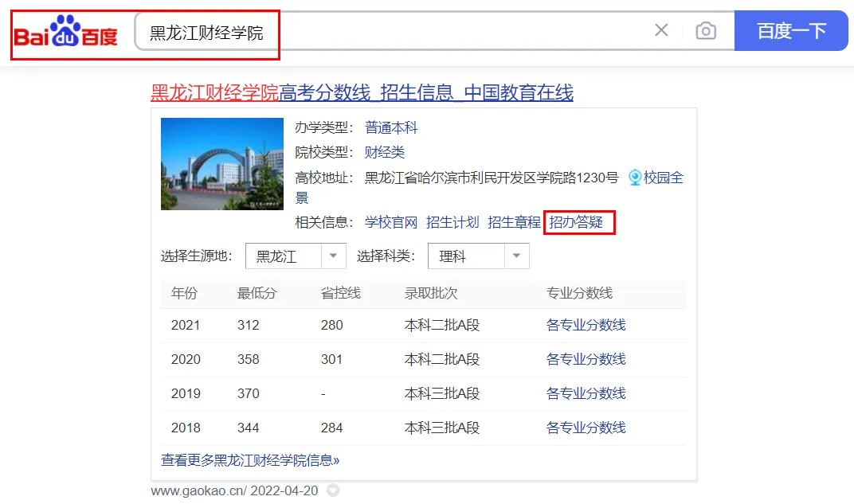854x504 pixels.
Task: Open 招生章程 link
Action: click(x=514, y=222)
